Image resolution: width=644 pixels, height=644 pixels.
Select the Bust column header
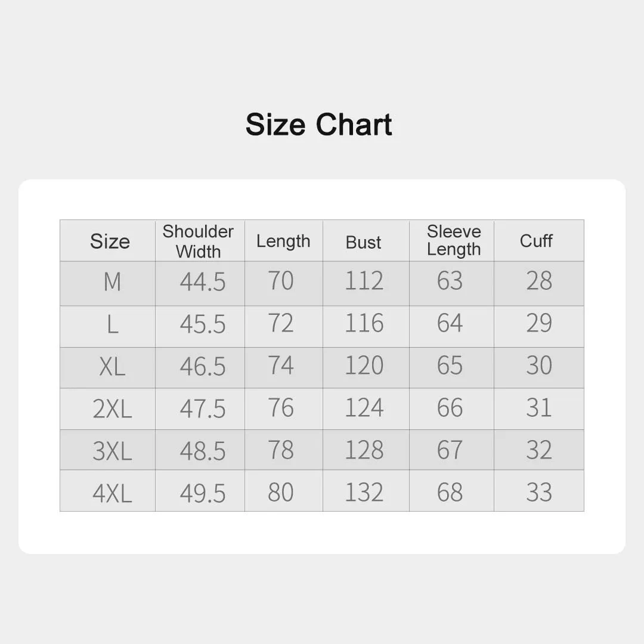363,242
